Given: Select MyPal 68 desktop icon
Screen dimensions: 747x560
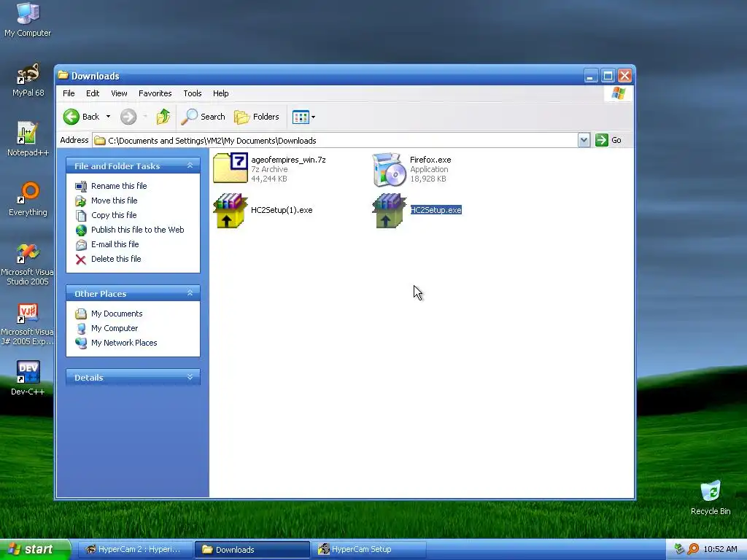Looking at the screenshot, I should (x=28, y=79).
